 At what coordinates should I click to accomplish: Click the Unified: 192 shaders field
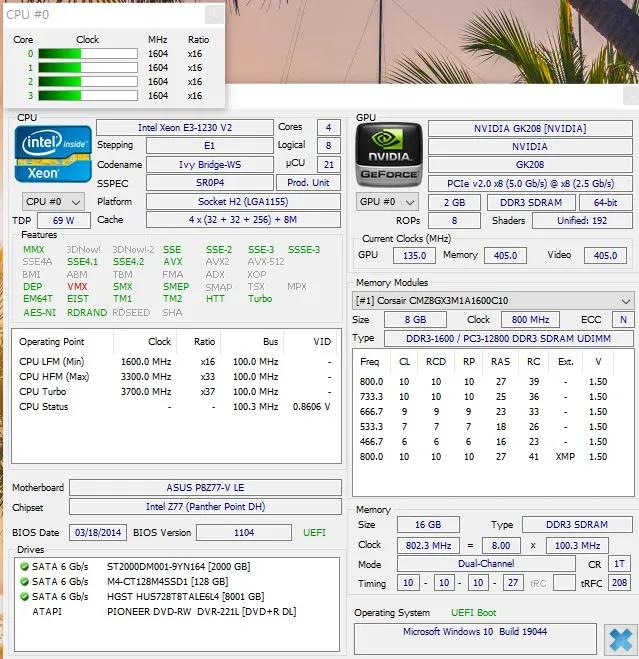(582, 221)
